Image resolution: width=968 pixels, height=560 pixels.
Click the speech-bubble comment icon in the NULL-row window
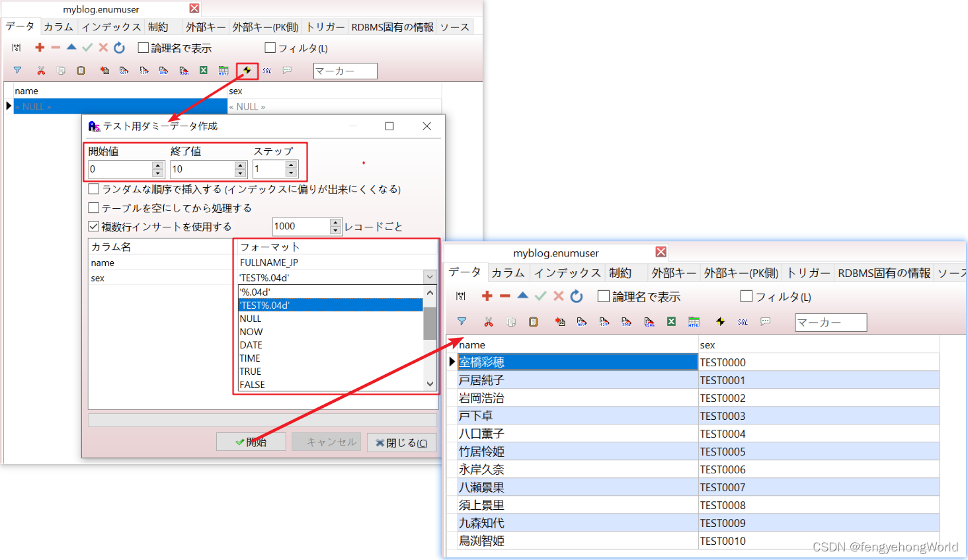(287, 70)
